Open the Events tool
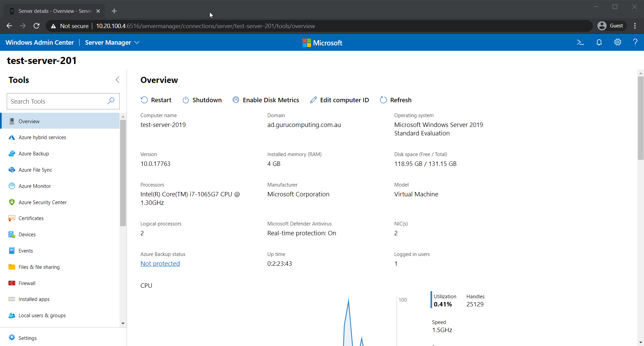Viewport: 644px width, 346px height. (26, 251)
